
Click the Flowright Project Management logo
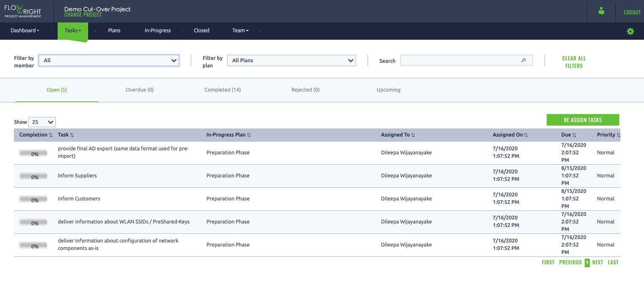click(x=23, y=11)
